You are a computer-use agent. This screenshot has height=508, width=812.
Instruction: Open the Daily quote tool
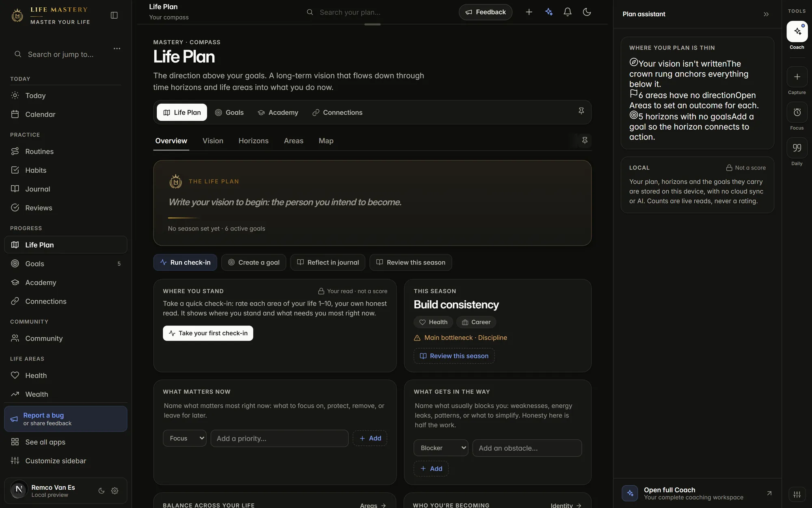(797, 148)
